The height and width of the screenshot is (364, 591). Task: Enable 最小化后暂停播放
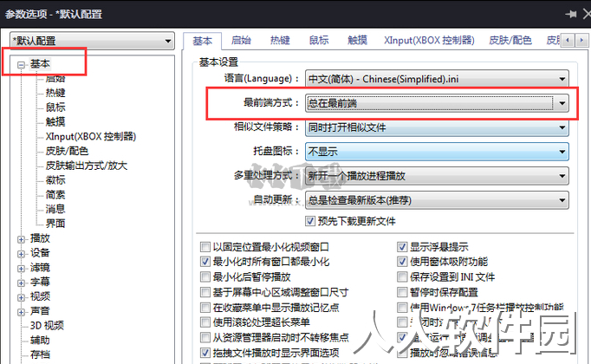tap(205, 277)
